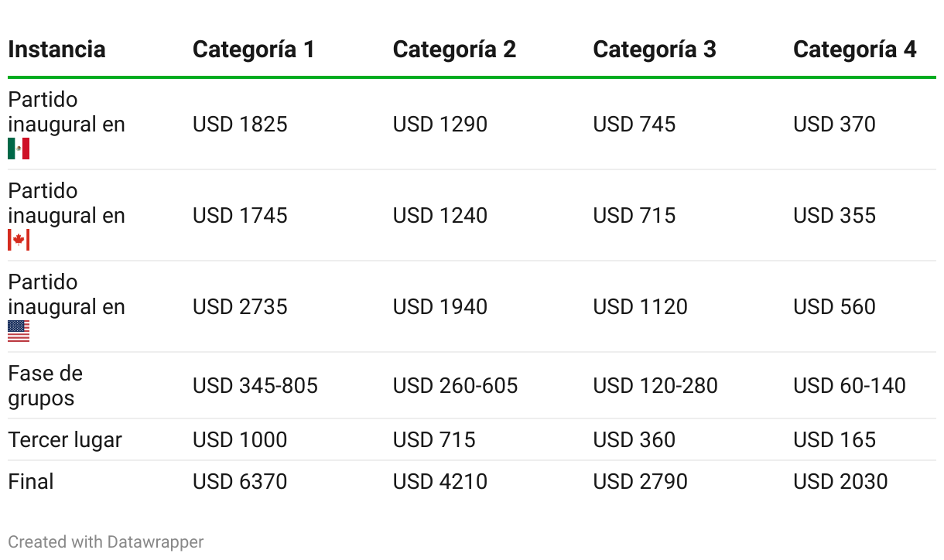This screenshot has width=944, height=560.
Task: Click the USD 6370 final price cell
Action: [x=240, y=482]
